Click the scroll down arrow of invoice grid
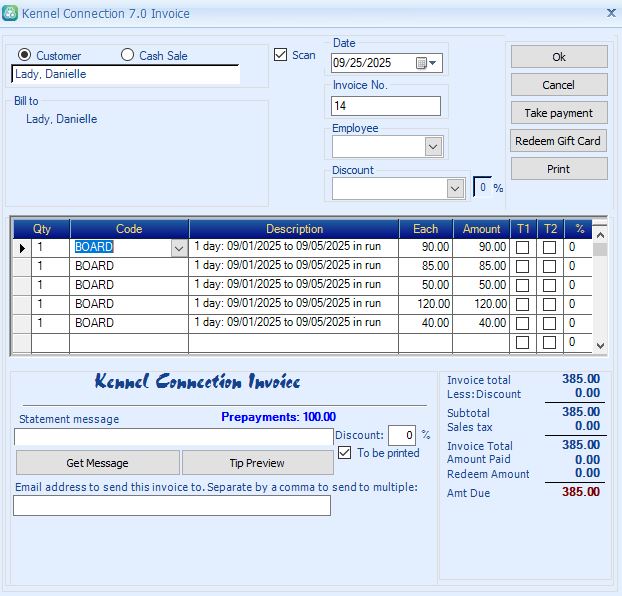 [600, 346]
